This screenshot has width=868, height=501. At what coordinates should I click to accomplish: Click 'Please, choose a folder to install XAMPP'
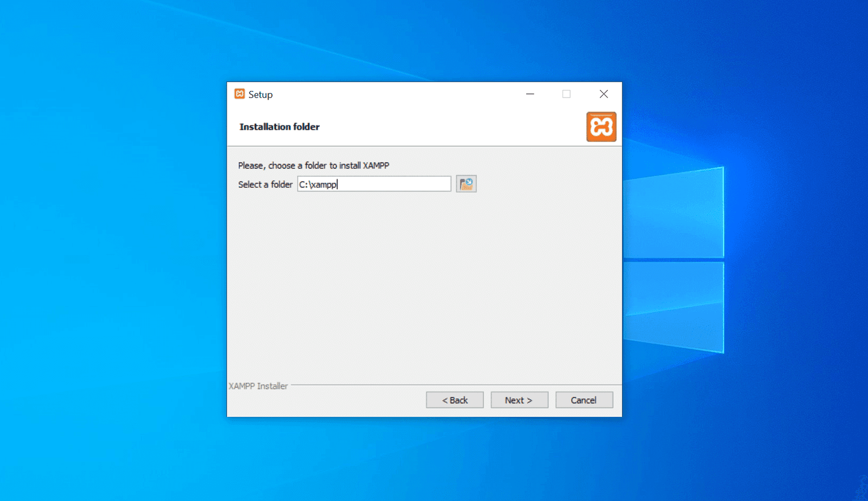[x=314, y=165]
